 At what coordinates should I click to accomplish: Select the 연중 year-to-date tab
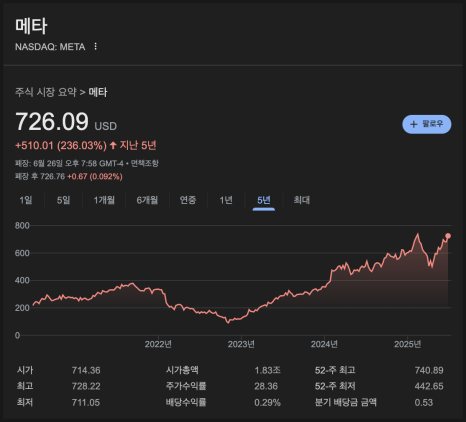pos(188,200)
